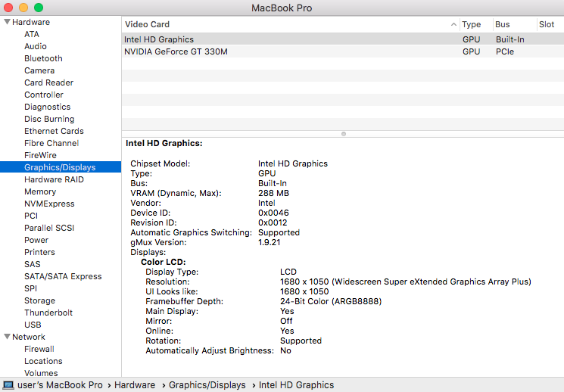Open Parallel SCSI information

pos(49,228)
